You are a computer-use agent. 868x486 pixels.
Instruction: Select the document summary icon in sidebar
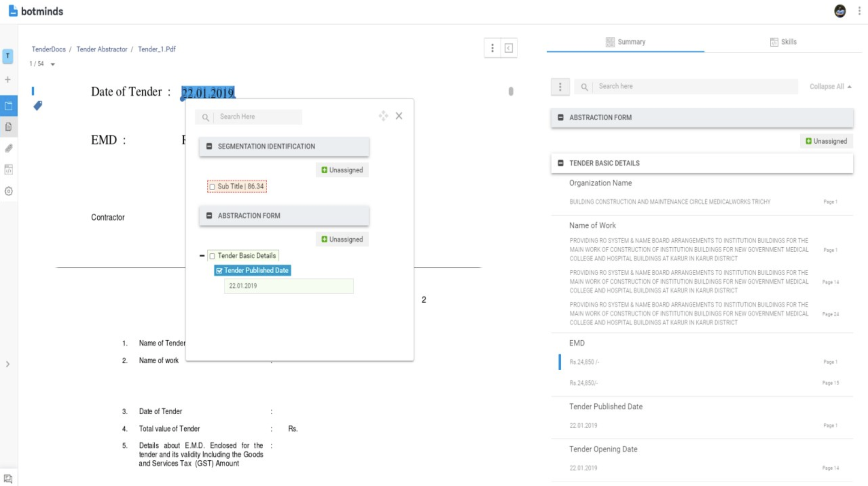pos(8,127)
